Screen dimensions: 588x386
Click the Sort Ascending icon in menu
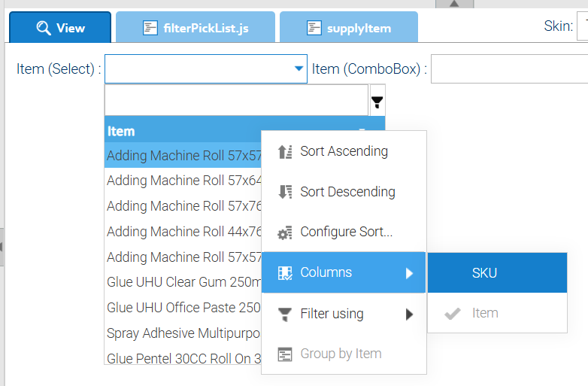coord(285,152)
